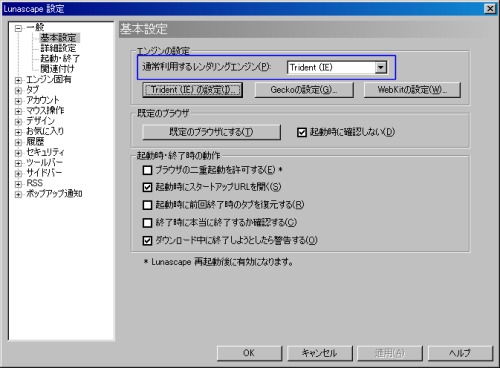Click the ヘルプ button
The width and height of the screenshot is (500, 368).
(x=460, y=353)
